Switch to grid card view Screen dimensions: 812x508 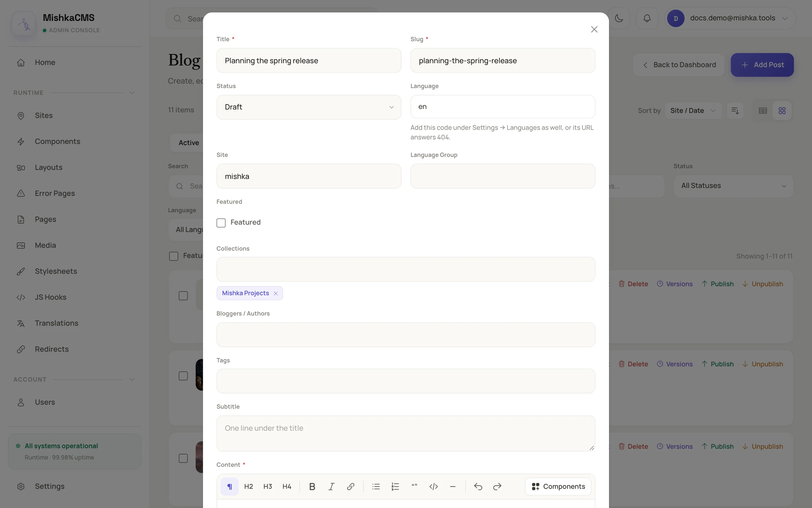tap(782, 111)
